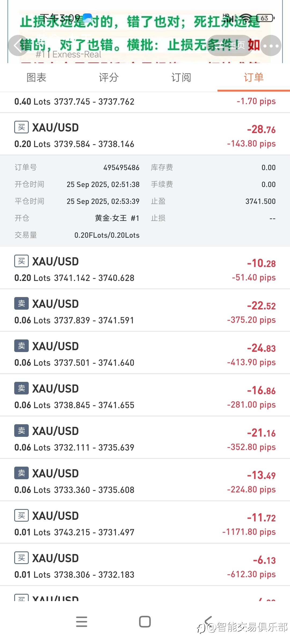
Task: Tap the 主页 home pill button
Action: click(230, 46)
